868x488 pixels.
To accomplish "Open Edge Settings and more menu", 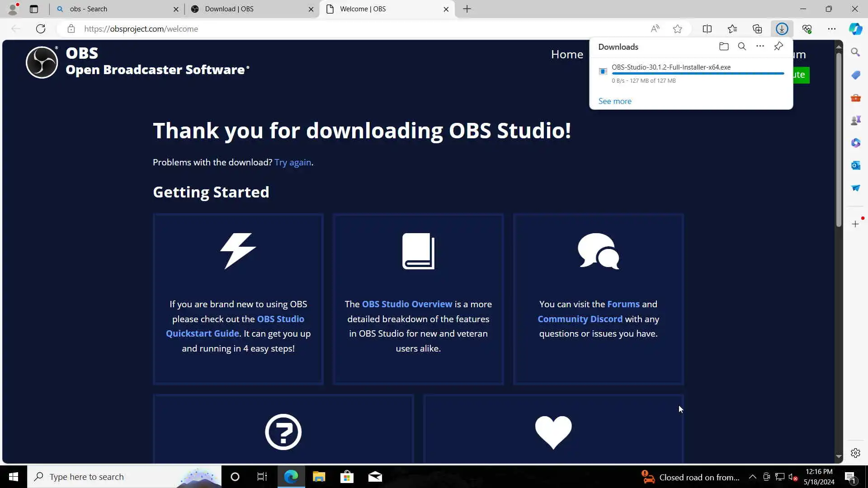I will pos(831,29).
